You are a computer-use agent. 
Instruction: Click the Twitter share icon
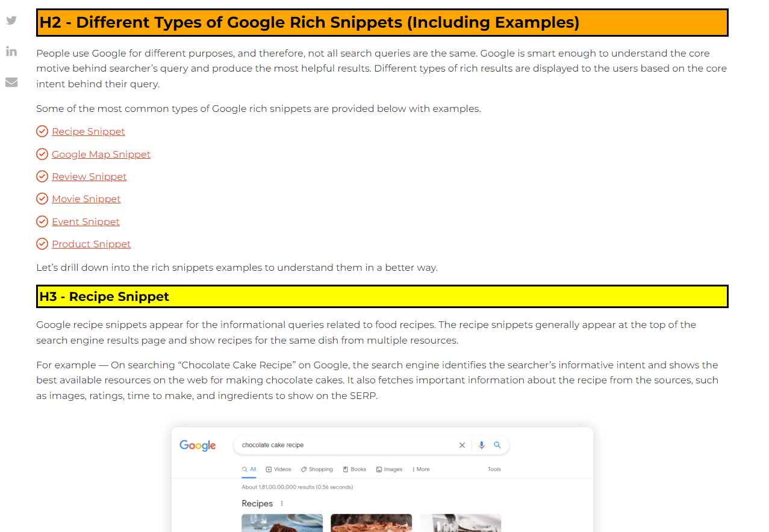pyautogui.click(x=11, y=20)
